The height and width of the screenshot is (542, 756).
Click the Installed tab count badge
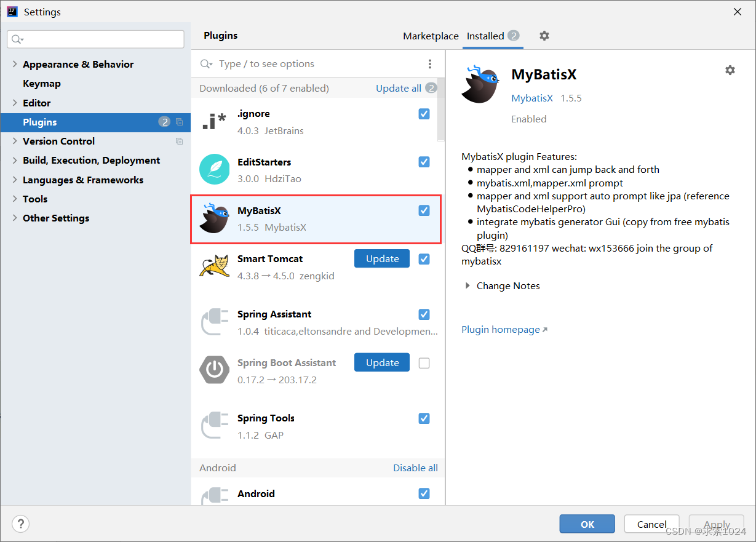pos(513,36)
